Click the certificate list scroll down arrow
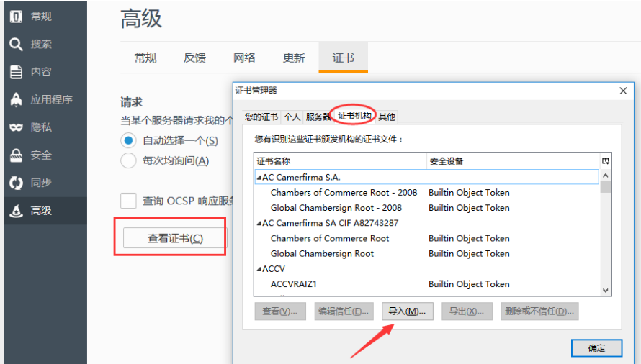 606,291
